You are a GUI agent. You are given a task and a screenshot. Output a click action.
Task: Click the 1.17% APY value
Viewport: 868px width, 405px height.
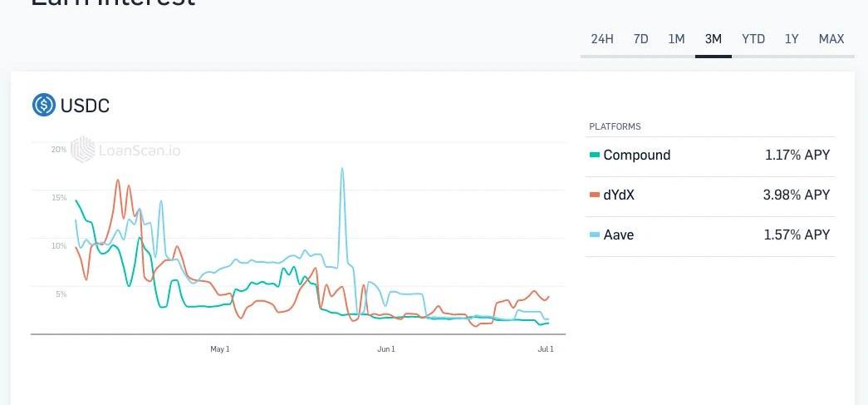[x=797, y=156]
